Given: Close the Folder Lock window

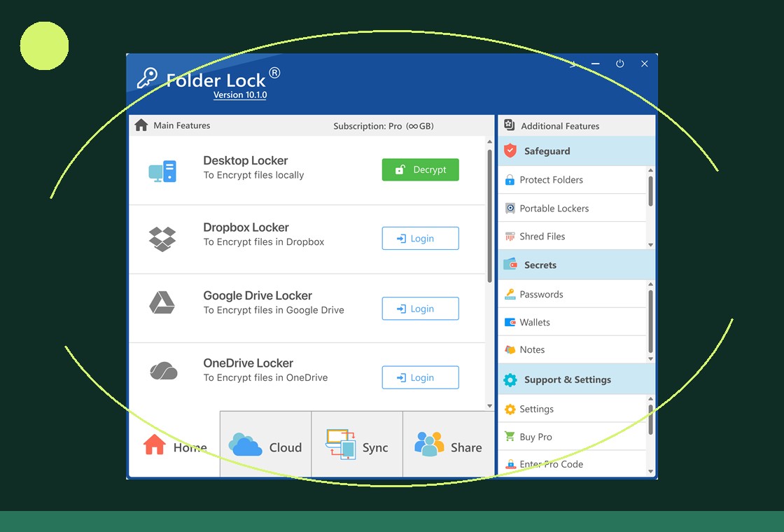Looking at the screenshot, I should pos(645,64).
